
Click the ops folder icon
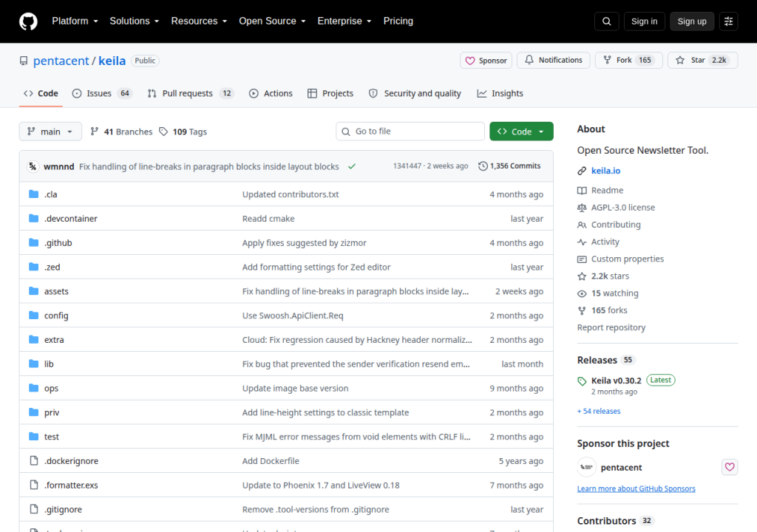[x=34, y=388]
